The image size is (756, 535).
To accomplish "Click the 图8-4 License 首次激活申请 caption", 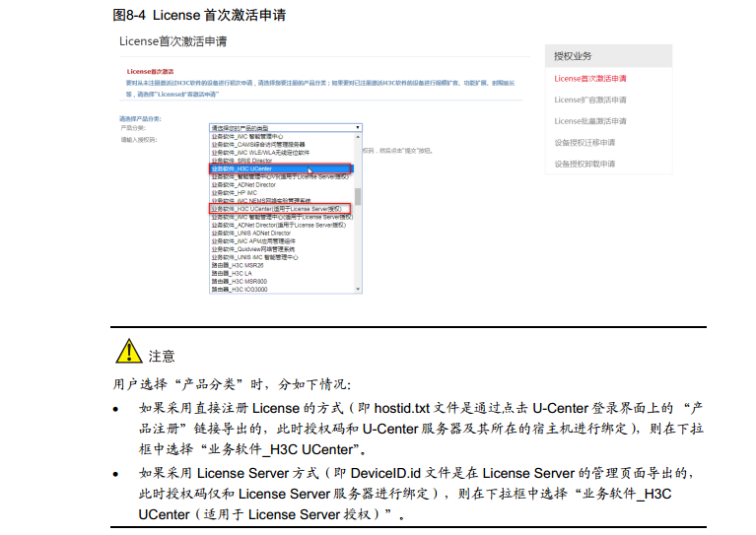I will 199,15.
